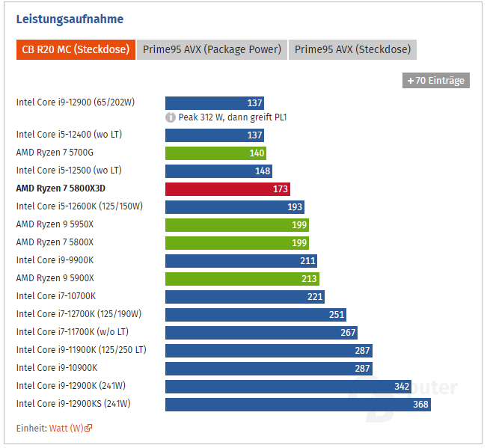Click the 368 bar for Core i9-12900KS
The width and height of the screenshot is (487, 448).
(x=298, y=405)
